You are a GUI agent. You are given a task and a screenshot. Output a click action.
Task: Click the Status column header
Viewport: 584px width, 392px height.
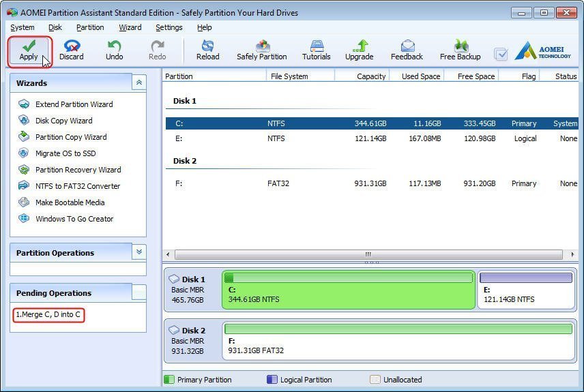click(x=559, y=76)
